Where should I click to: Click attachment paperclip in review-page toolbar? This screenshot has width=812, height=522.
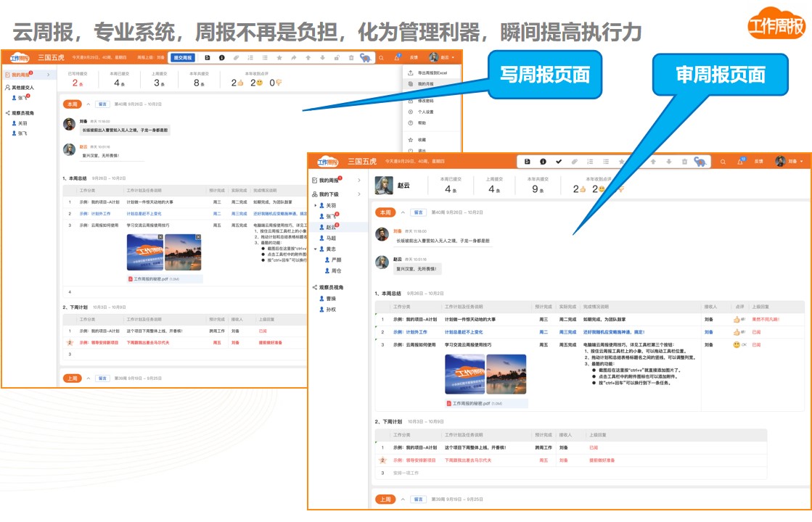point(574,162)
